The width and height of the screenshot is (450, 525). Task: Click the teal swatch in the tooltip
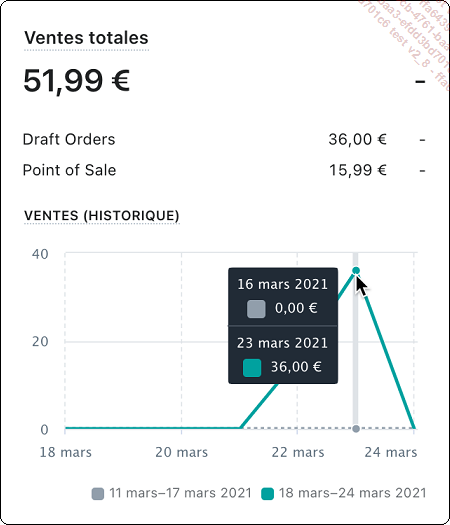coord(252,368)
